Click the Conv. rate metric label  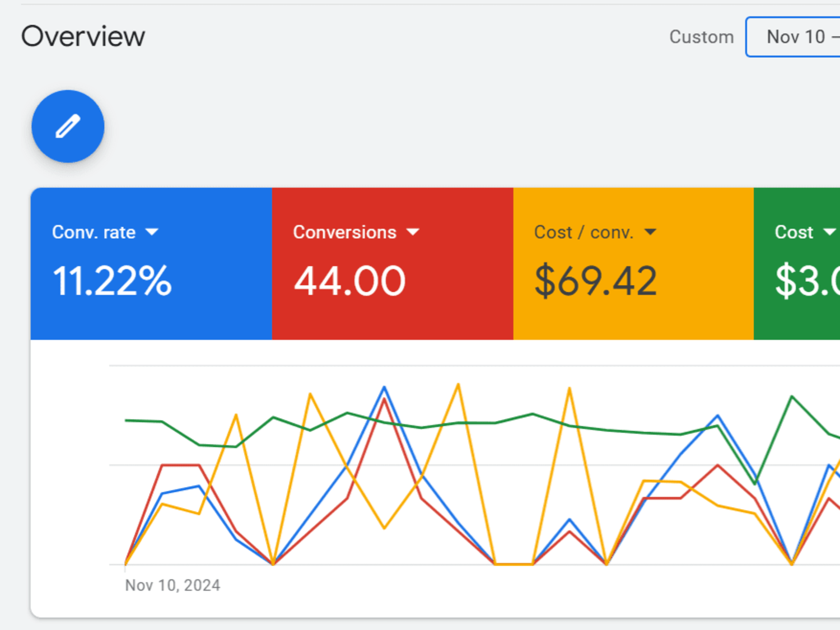point(94,232)
